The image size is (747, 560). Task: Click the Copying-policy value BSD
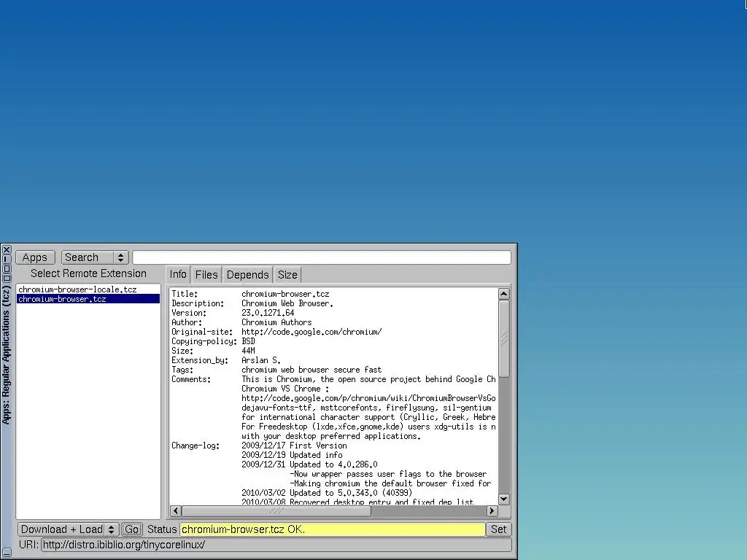[248, 341]
